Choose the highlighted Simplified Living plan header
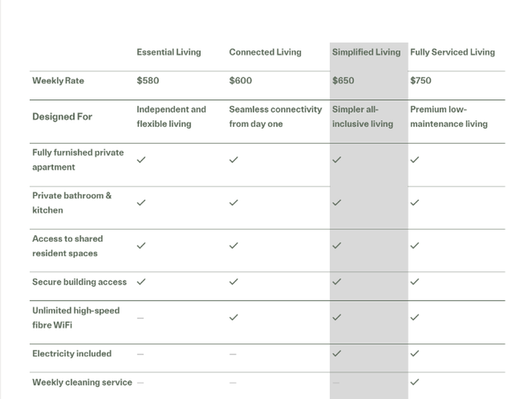The height and width of the screenshot is (399, 532). pyautogui.click(x=366, y=52)
